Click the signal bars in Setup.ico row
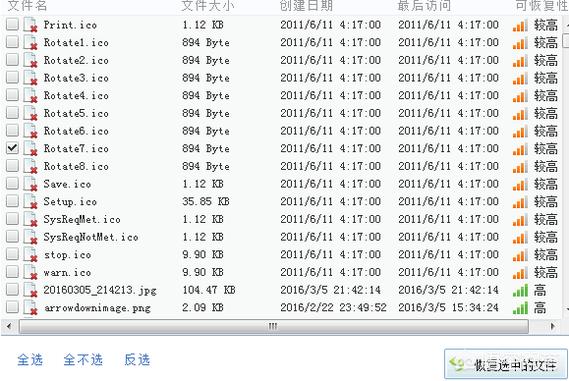 click(x=520, y=202)
